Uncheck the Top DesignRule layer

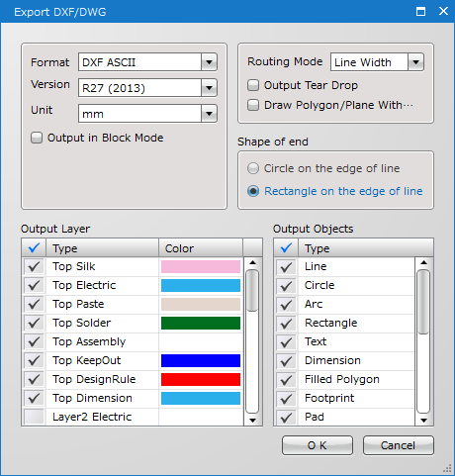(34, 379)
